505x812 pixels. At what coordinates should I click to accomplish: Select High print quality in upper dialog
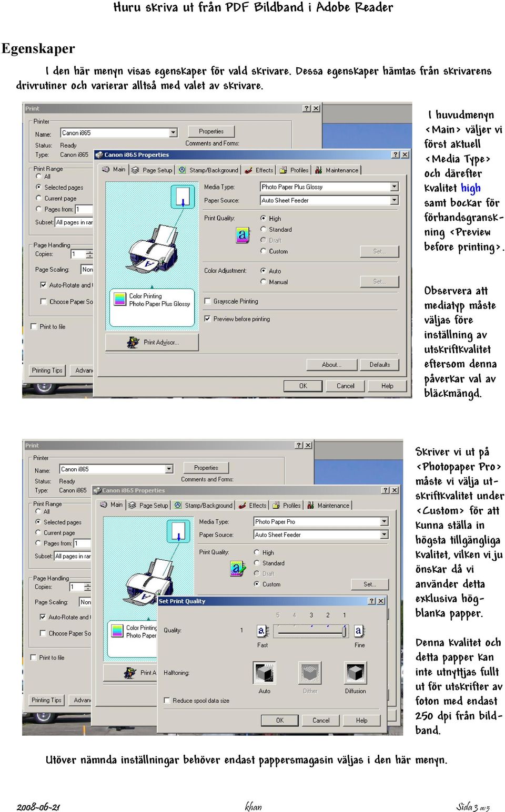(264, 218)
